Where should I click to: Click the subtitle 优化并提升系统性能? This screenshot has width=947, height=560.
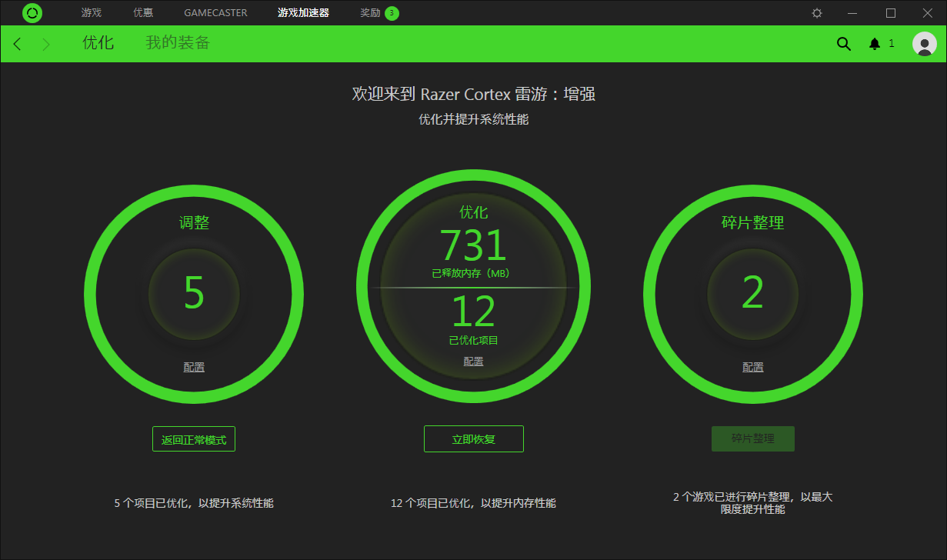(474, 119)
